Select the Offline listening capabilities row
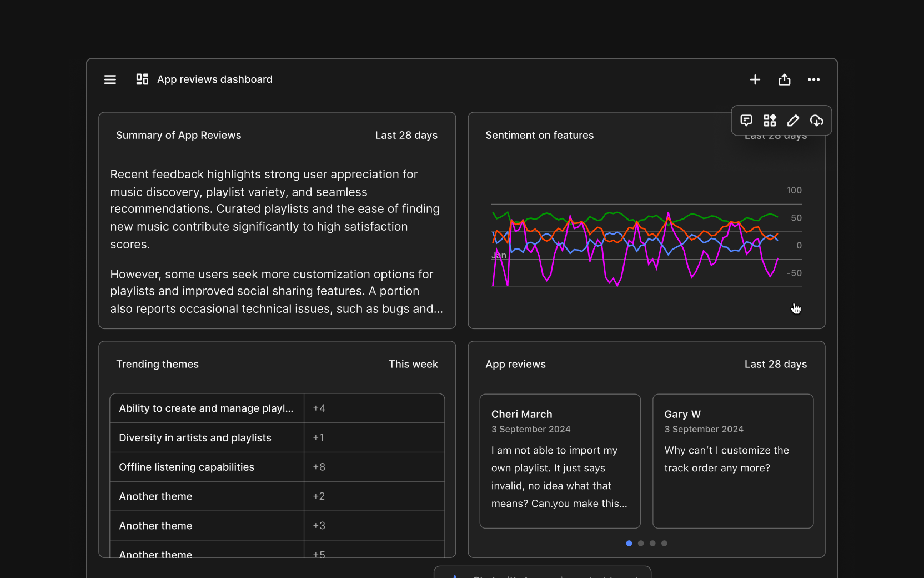 tap(187, 467)
